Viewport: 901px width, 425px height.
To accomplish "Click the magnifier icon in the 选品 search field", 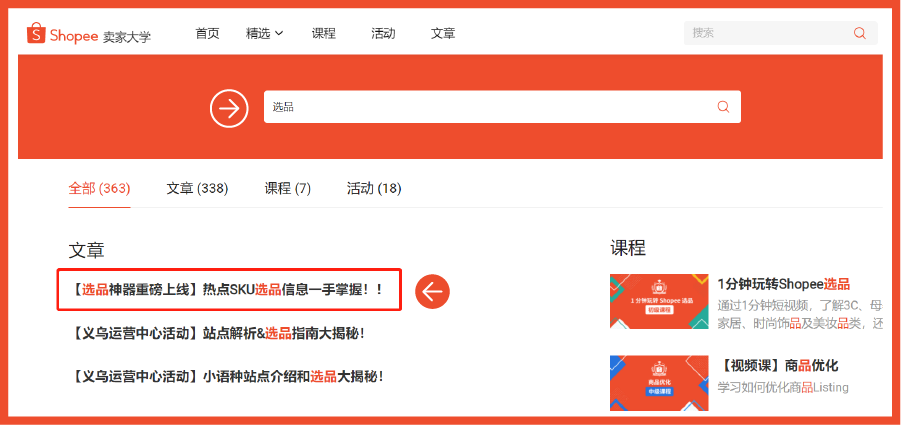I will 723,106.
